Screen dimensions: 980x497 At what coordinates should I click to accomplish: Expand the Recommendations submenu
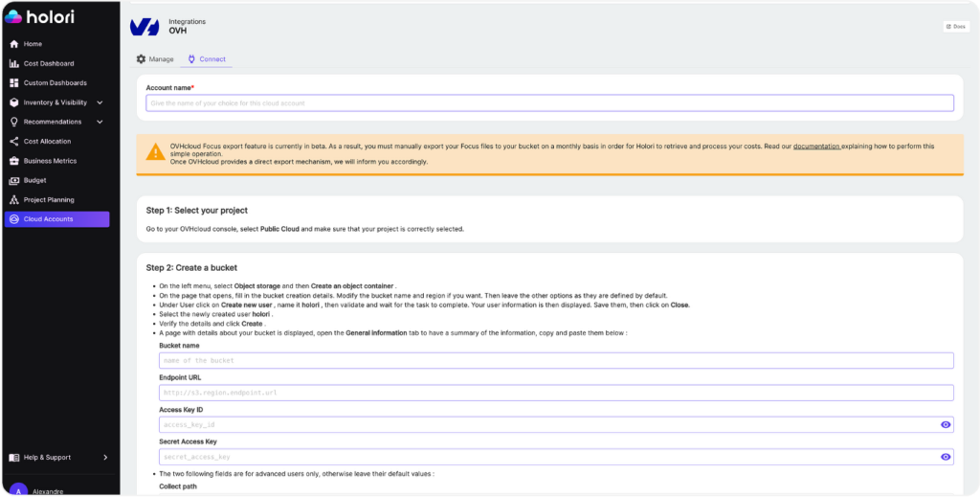[100, 122]
